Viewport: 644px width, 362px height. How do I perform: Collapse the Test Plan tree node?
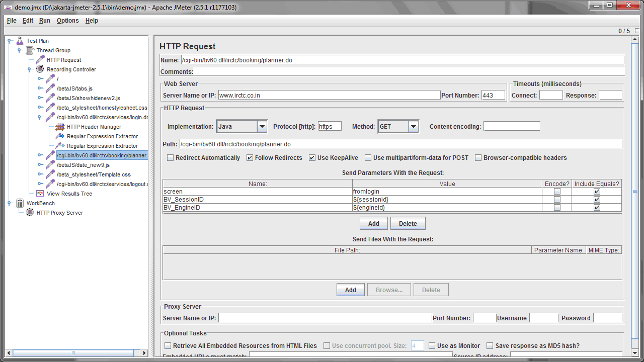point(10,41)
